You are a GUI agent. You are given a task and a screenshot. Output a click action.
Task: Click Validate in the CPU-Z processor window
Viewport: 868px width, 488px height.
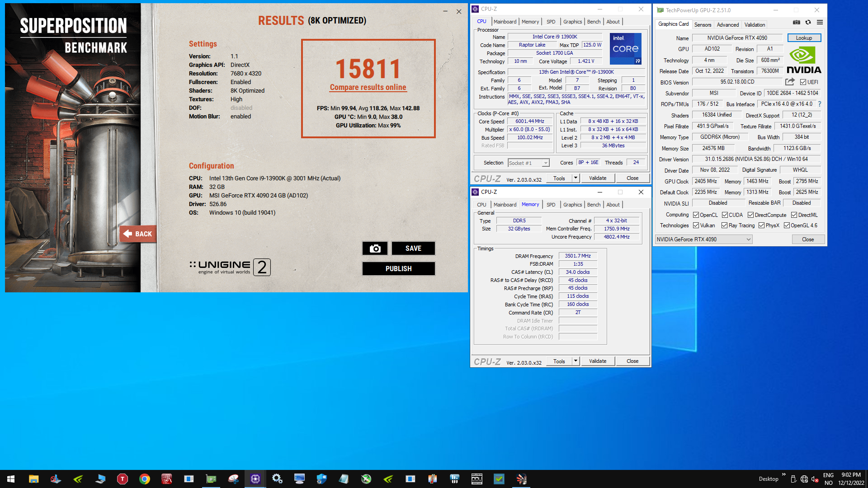(x=597, y=178)
